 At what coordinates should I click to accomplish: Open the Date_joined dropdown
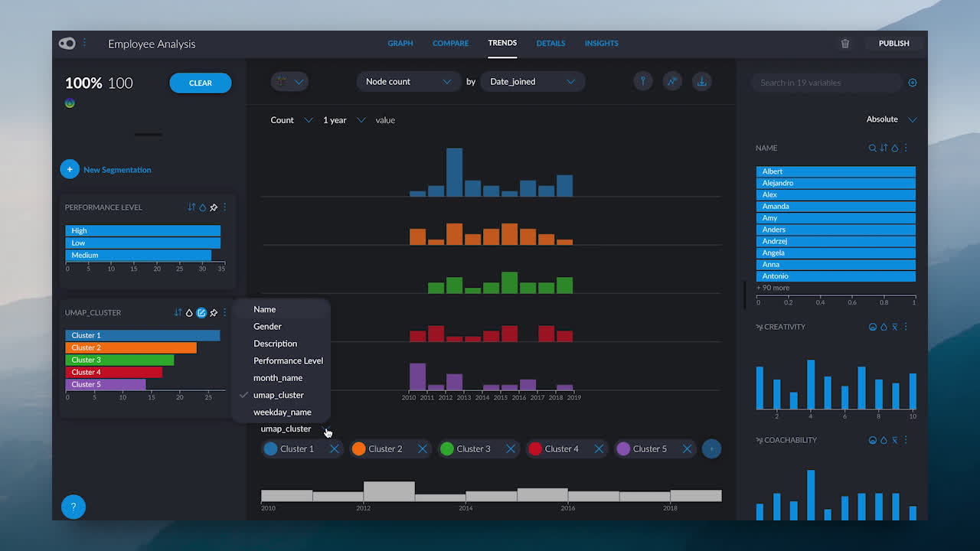pos(533,81)
